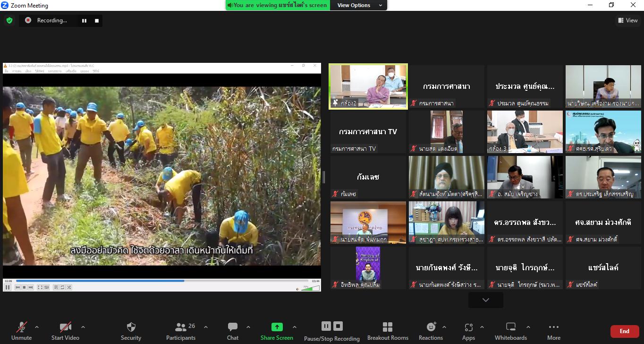Pause the VLC video playback
This screenshot has width=644, height=344.
[x=8, y=287]
